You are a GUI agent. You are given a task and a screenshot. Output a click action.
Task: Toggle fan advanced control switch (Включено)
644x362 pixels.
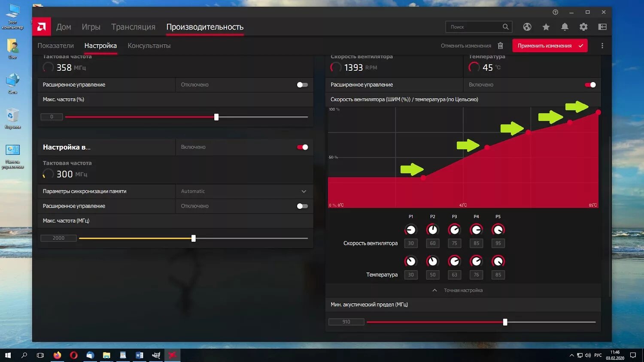click(x=590, y=85)
